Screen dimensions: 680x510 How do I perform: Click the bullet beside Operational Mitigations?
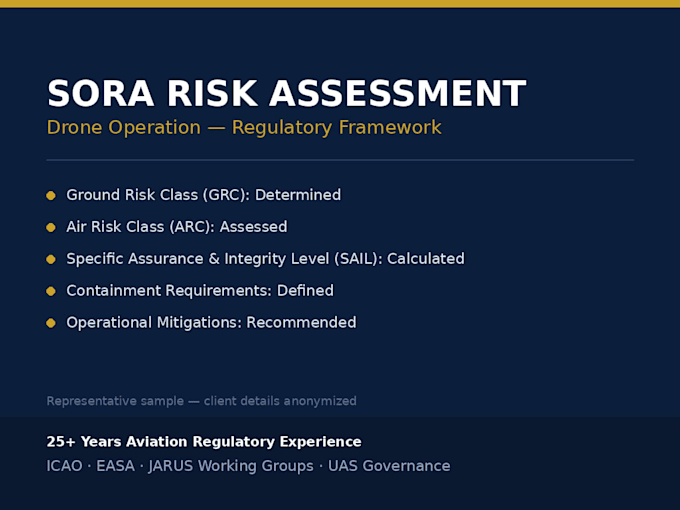point(51,323)
